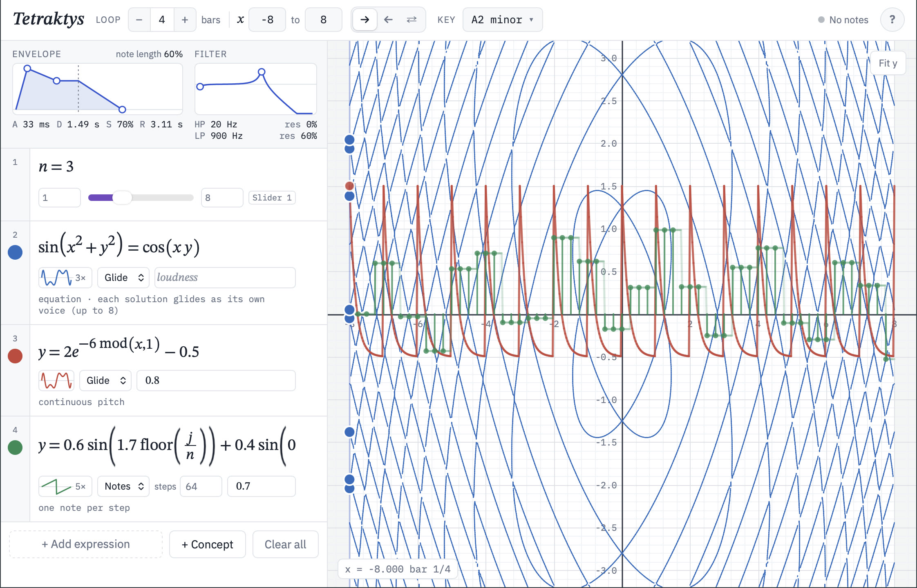This screenshot has width=917, height=588.
Task: Click the x range end field 8
Action: click(323, 20)
